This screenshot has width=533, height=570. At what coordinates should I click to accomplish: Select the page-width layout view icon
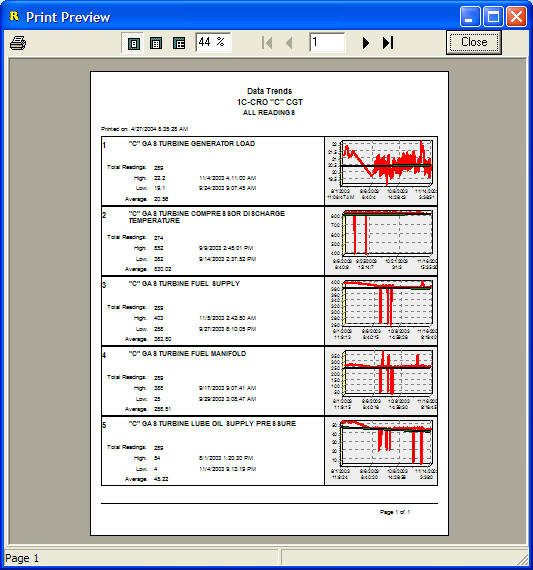coord(179,44)
